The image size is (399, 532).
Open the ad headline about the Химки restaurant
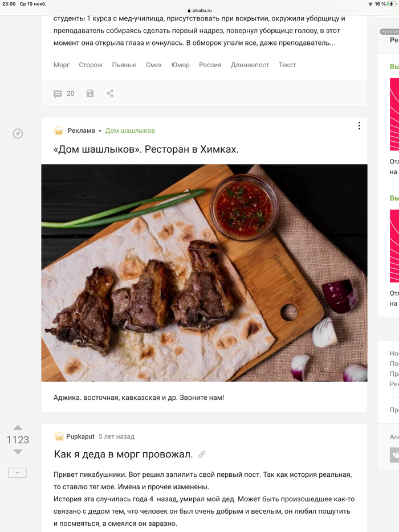click(146, 149)
